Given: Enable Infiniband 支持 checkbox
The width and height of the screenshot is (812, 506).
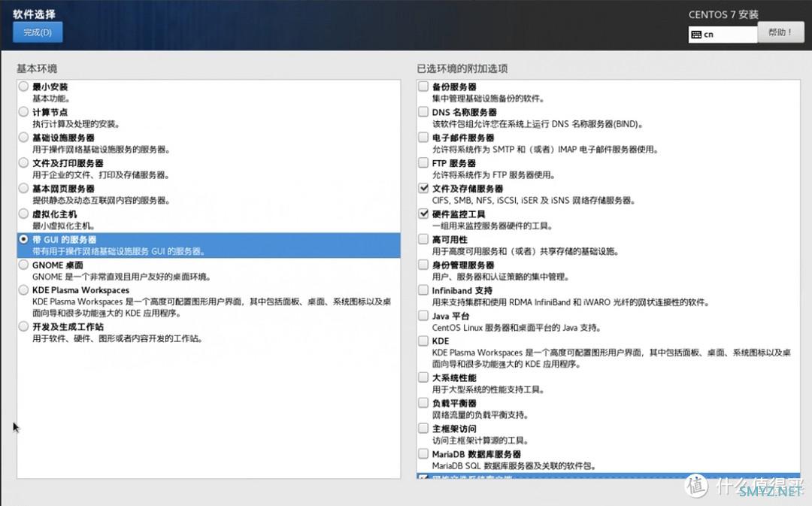Looking at the screenshot, I should pos(423,289).
